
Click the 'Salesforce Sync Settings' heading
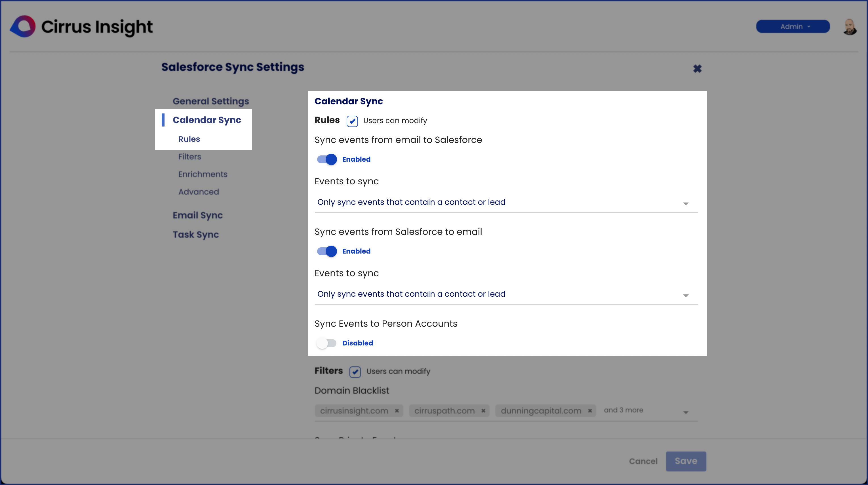(x=233, y=67)
